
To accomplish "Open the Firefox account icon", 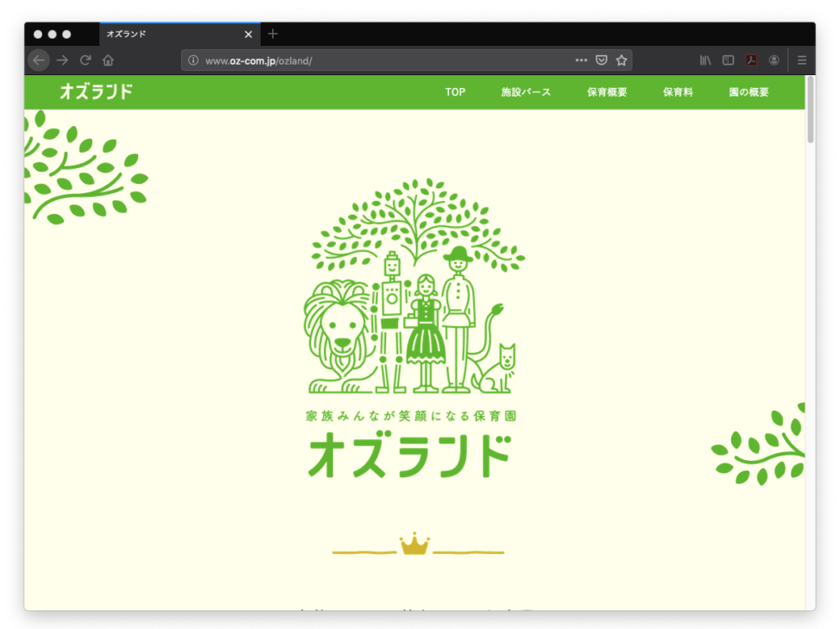I will coord(774,60).
